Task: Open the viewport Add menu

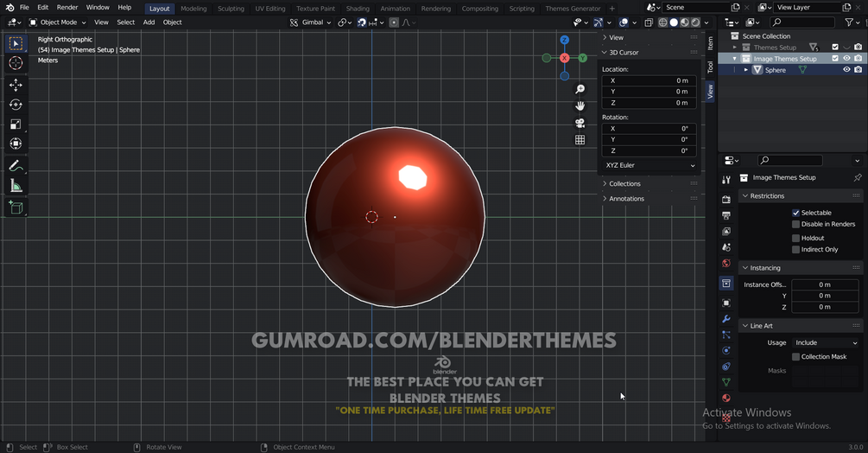Action: [149, 22]
